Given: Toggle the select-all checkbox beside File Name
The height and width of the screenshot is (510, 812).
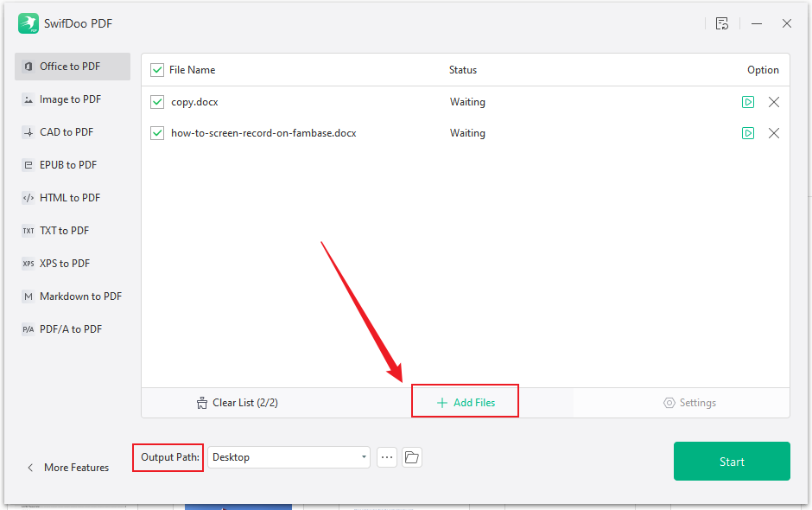Looking at the screenshot, I should tap(156, 70).
